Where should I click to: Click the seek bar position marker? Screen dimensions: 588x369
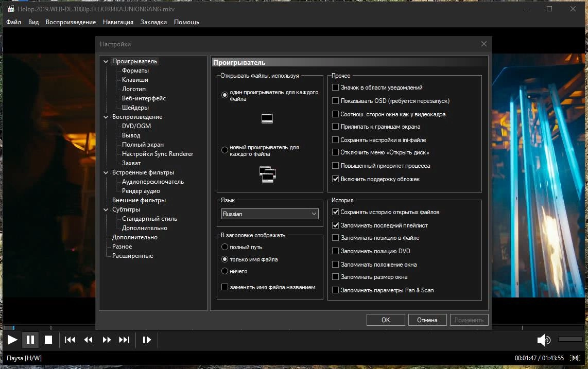point(13,327)
